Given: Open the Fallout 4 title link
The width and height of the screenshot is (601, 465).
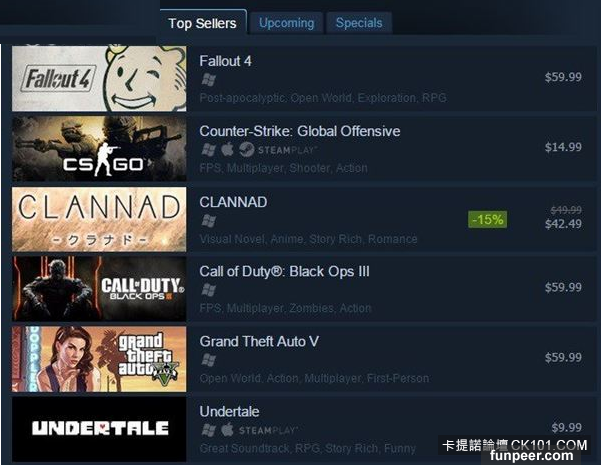Looking at the screenshot, I should [x=225, y=61].
